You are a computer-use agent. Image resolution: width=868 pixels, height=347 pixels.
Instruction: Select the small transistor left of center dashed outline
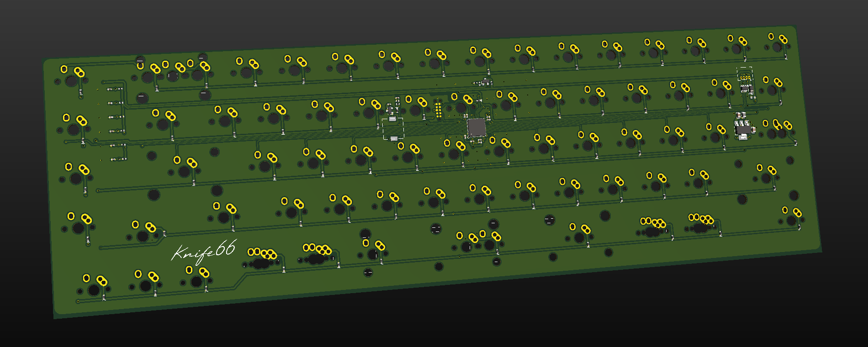coord(390,109)
